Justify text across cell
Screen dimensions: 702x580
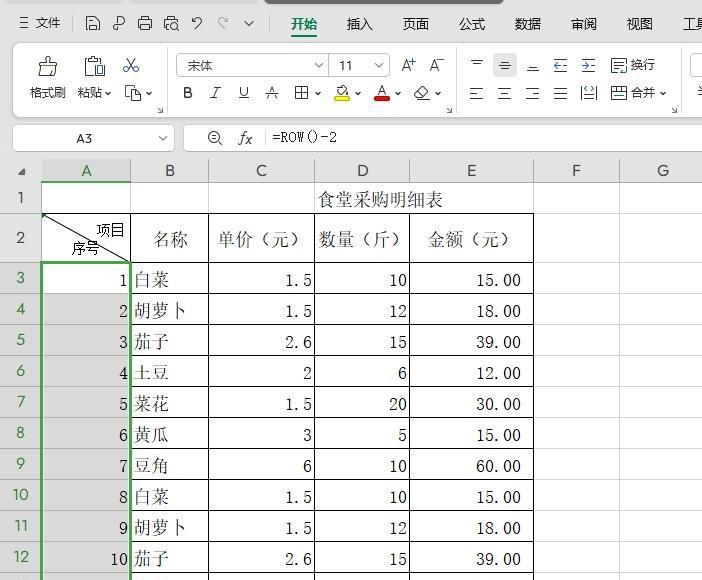click(561, 93)
